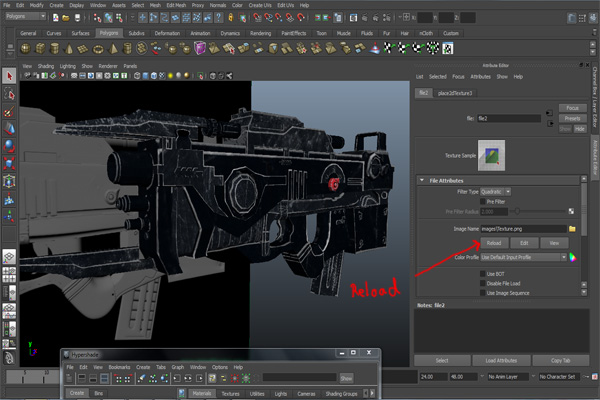Click the Load Attributes button
This screenshot has height=400, width=600.
click(x=501, y=361)
